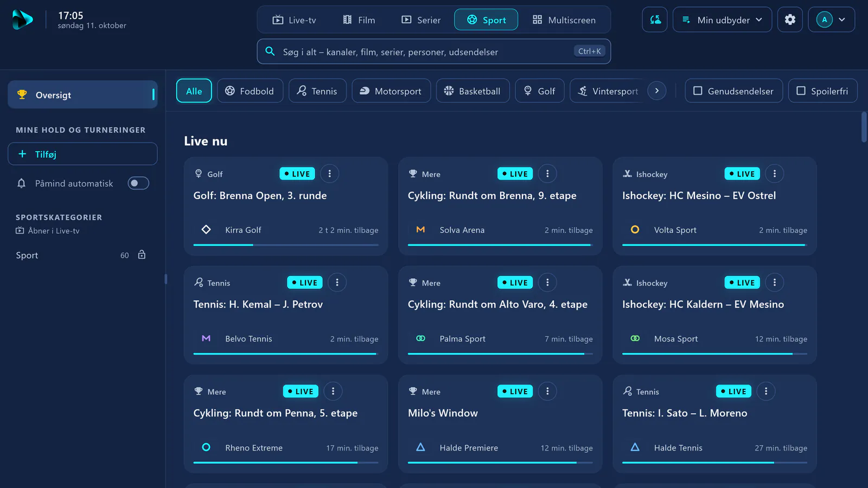Image resolution: width=868 pixels, height=488 pixels.
Task: Toggle the Påmind automatisk switch
Action: point(138,183)
